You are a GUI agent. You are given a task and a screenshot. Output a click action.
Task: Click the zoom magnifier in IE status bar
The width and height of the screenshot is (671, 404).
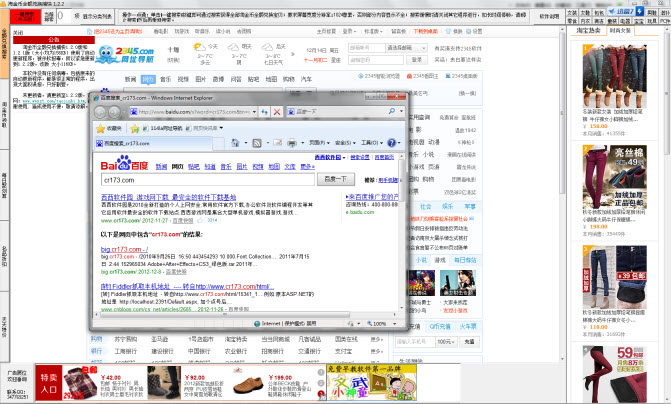point(370,324)
